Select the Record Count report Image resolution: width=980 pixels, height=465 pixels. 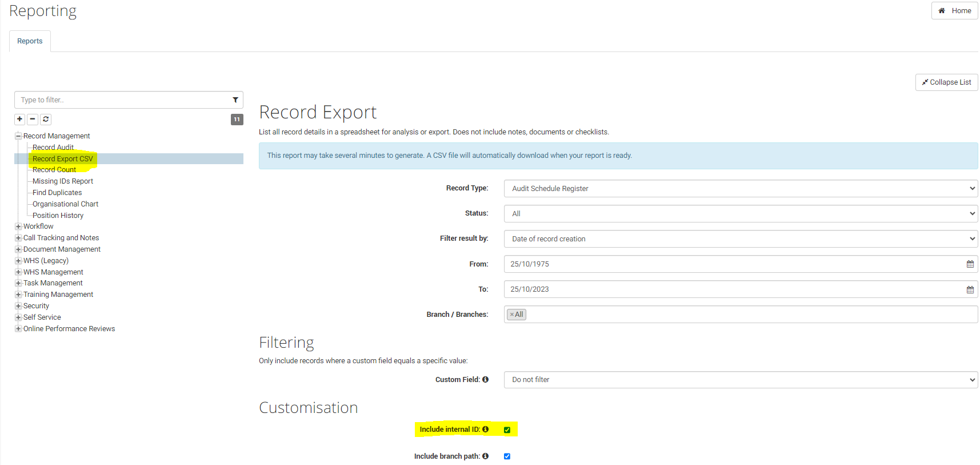click(54, 170)
